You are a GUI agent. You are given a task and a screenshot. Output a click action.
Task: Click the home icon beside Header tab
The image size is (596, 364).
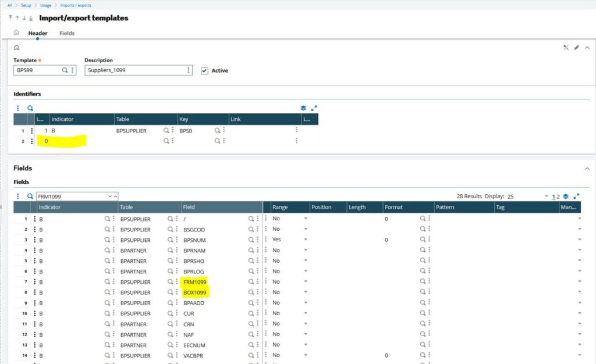click(x=17, y=33)
